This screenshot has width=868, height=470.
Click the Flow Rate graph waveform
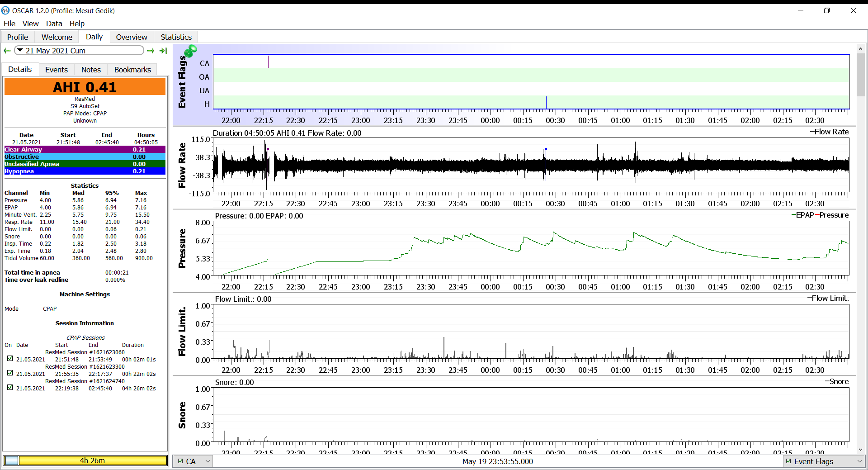[531, 166]
